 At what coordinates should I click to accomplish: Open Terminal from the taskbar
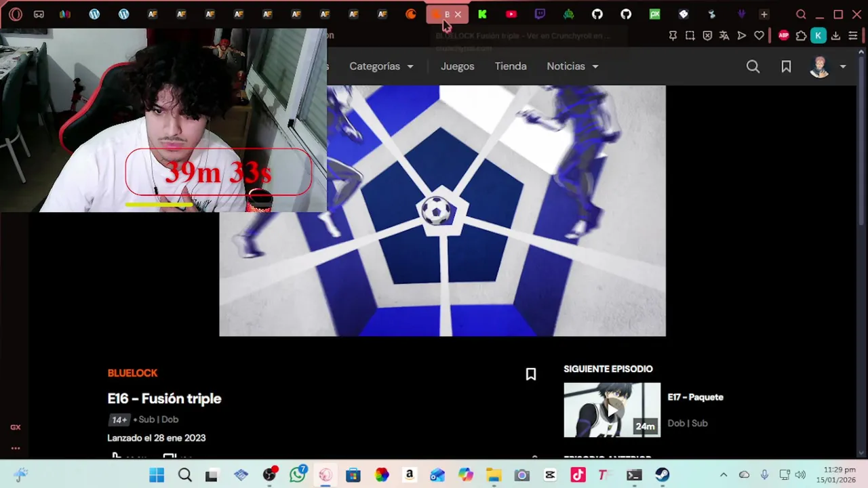(x=634, y=475)
